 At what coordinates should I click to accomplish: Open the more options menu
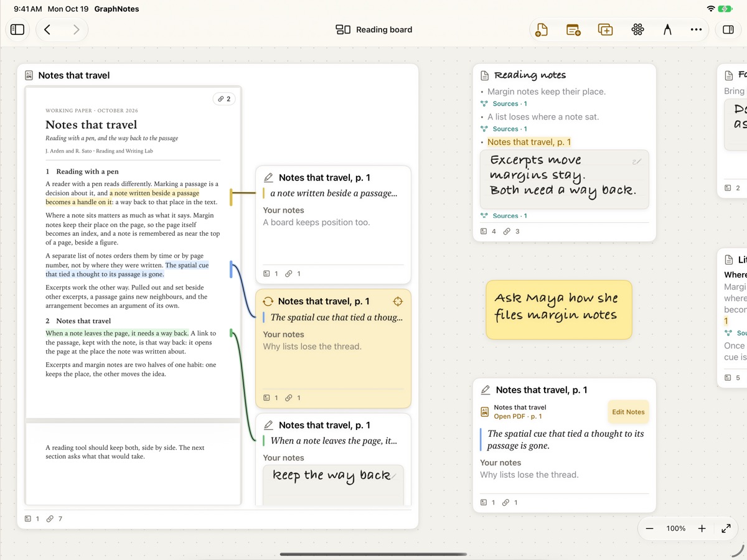pyautogui.click(x=696, y=29)
